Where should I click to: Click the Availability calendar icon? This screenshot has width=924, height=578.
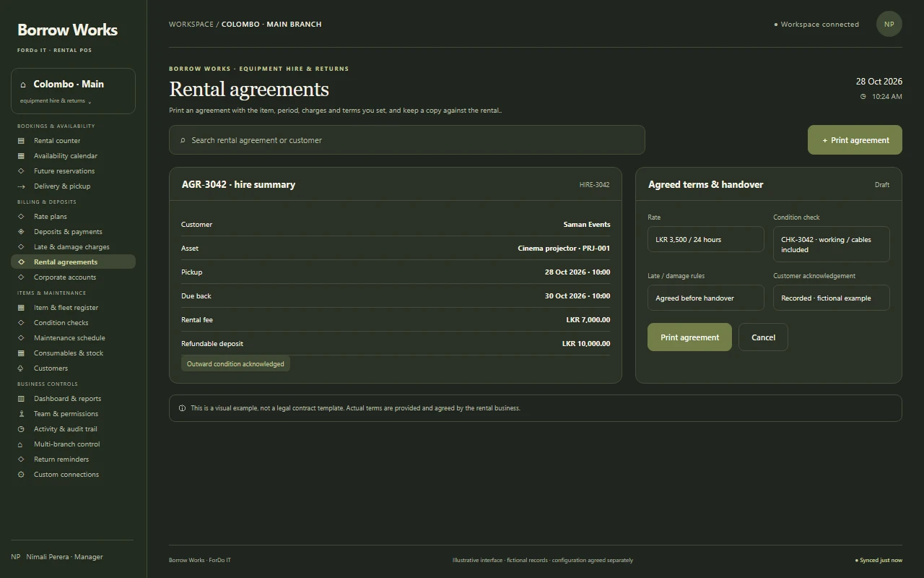coord(21,156)
